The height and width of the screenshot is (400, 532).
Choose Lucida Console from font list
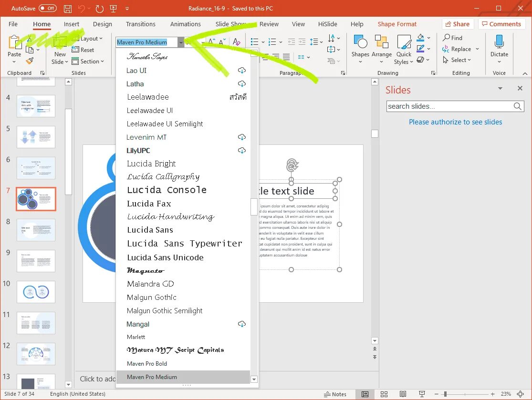pos(183,190)
